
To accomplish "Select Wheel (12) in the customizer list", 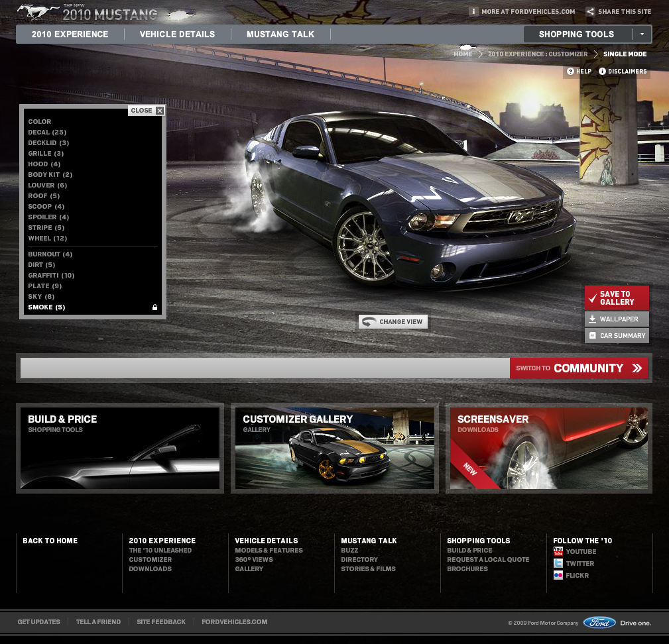I will pyautogui.click(x=48, y=239).
